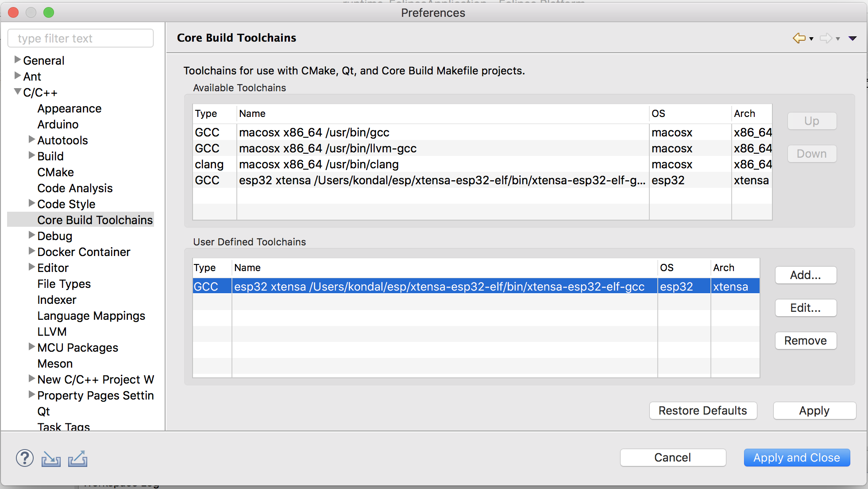Click the Import preferences icon
868x489 pixels.
coord(51,458)
